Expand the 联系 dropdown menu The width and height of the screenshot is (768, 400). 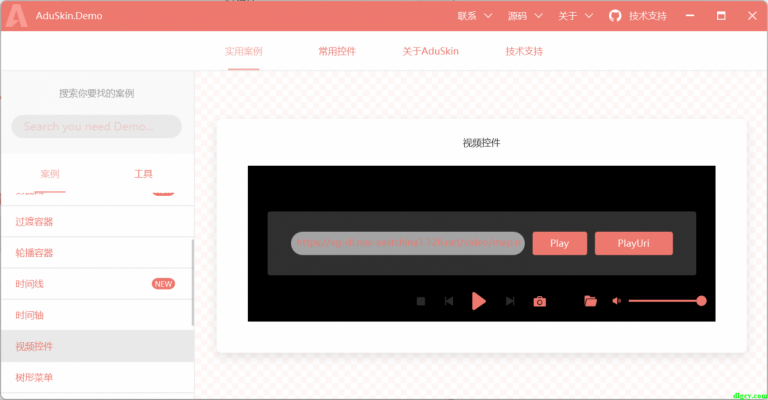[x=474, y=16]
